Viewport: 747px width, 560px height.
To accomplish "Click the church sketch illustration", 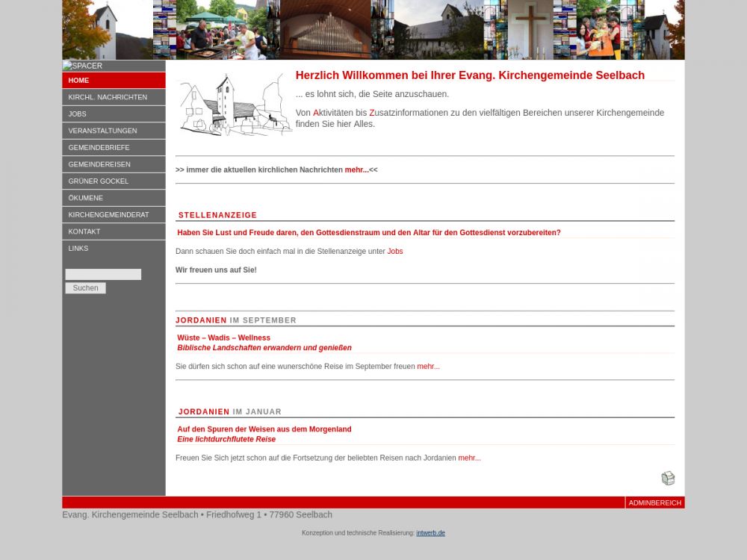I will (x=234, y=105).
